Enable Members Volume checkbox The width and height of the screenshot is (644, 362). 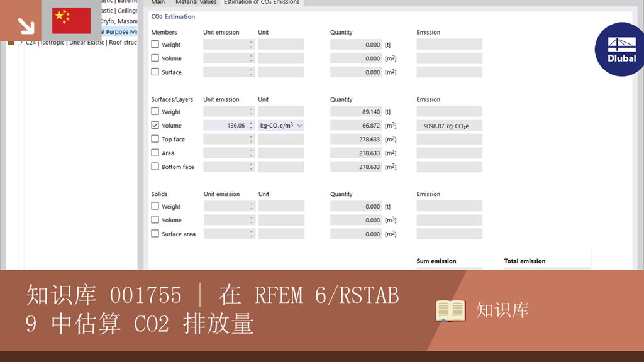pyautogui.click(x=155, y=58)
